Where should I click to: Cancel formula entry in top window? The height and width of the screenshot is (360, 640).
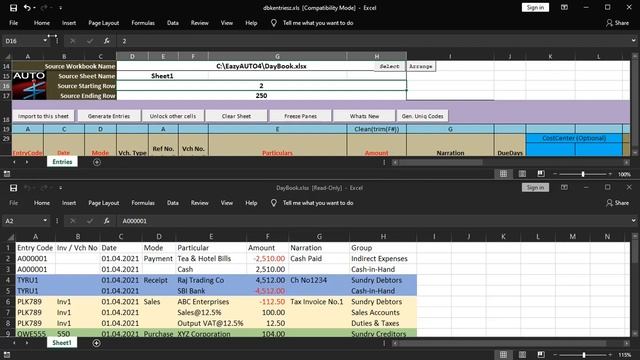(x=73, y=41)
